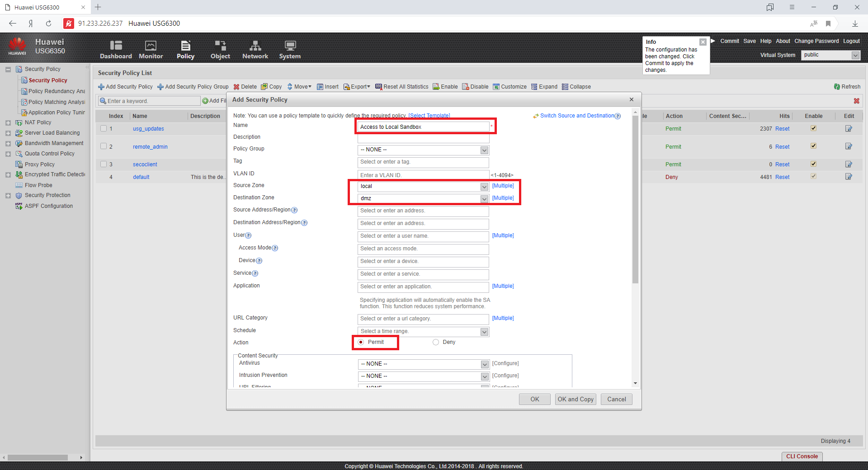
Task: Open the Policy main menu tab
Action: coord(185,50)
